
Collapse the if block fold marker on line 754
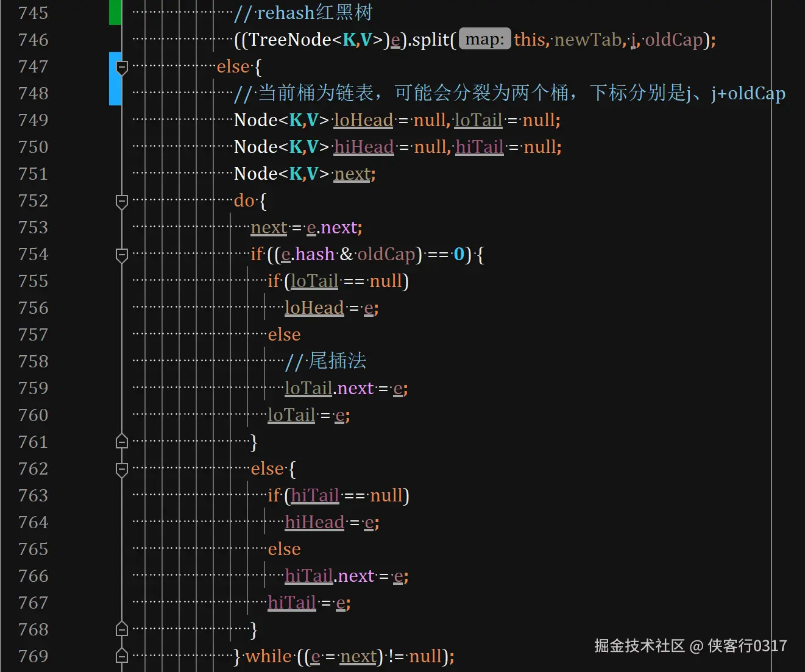point(122,255)
